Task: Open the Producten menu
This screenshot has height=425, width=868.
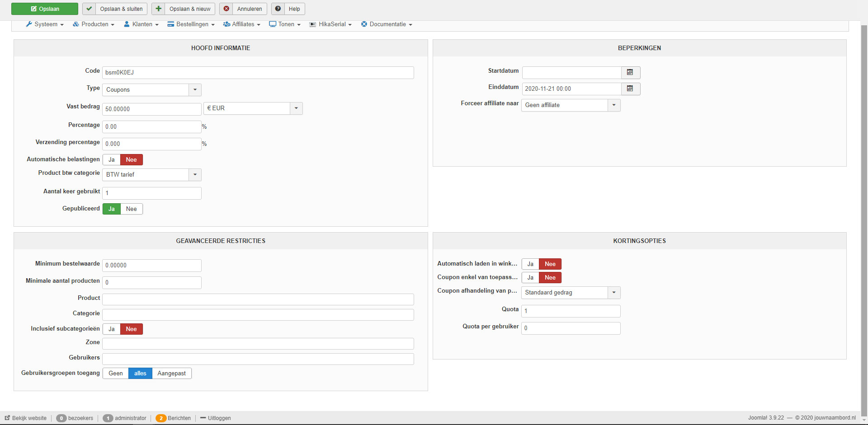Action: (x=94, y=24)
